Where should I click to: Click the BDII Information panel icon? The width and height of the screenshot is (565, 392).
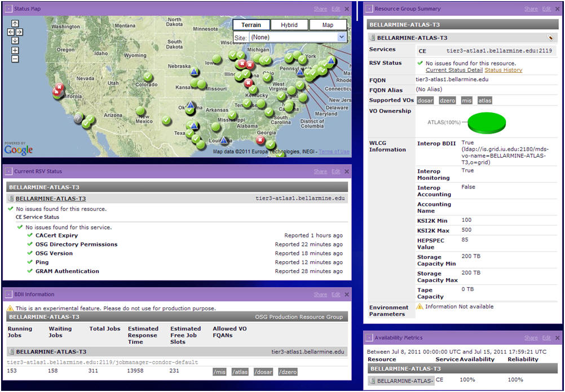coord(8,294)
